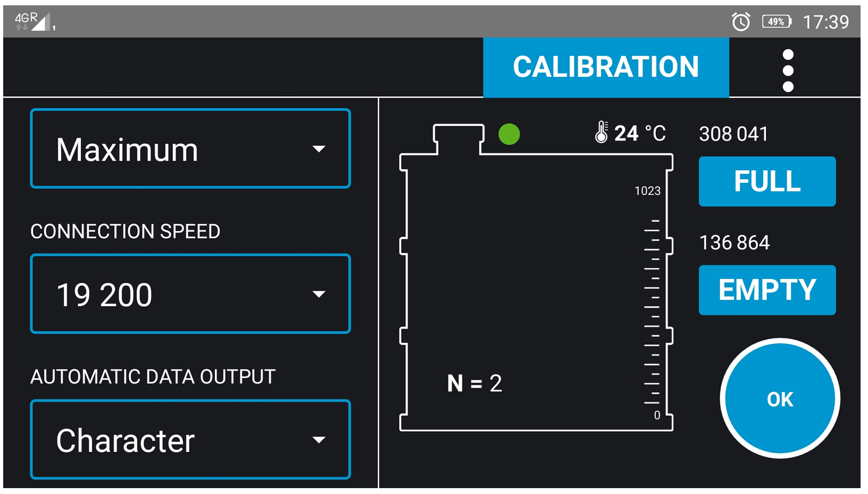The image size is (868, 494).
Task: Tap the alarm clock status icon
Action: coord(741,22)
